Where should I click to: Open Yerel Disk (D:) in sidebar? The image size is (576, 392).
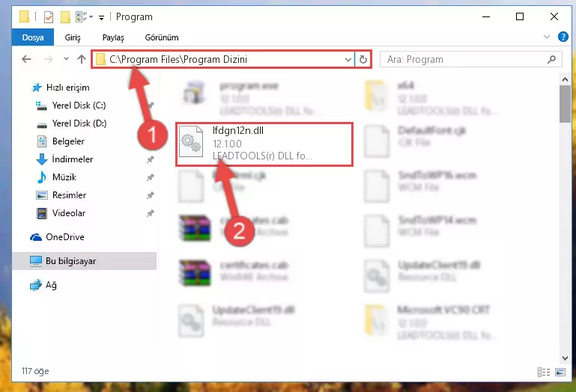coord(79,123)
